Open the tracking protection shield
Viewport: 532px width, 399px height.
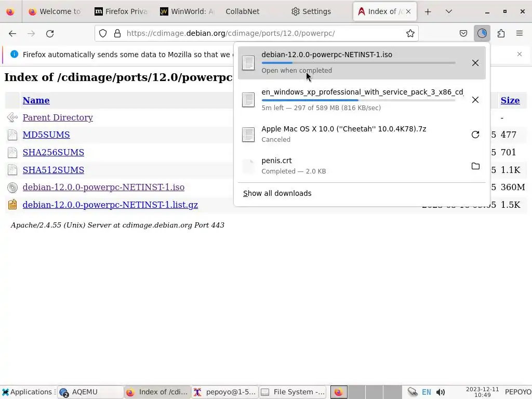(x=103, y=33)
